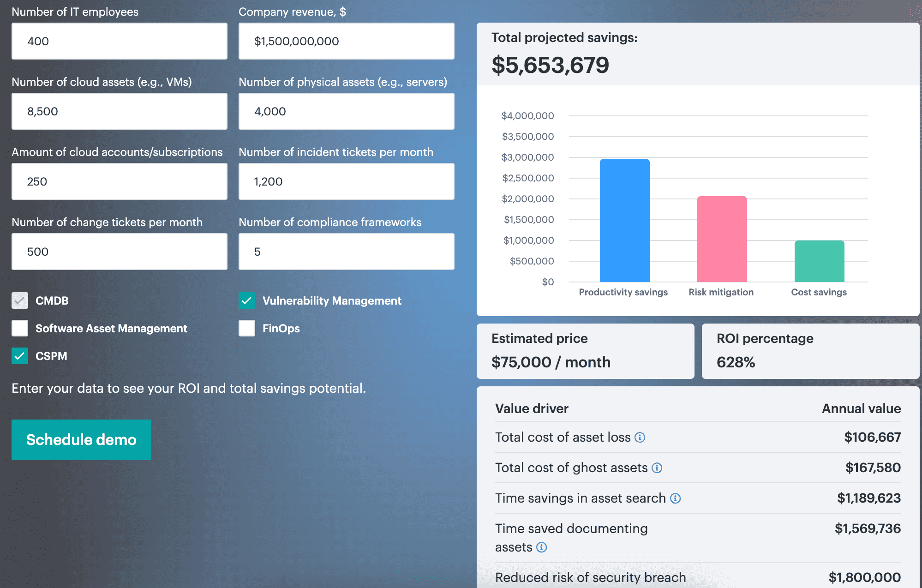Focus the Company revenue input field

(x=347, y=41)
